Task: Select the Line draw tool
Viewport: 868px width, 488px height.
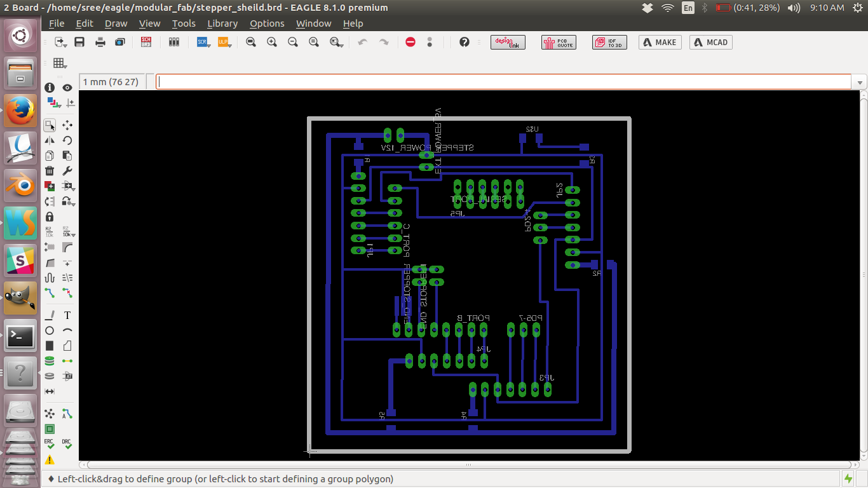Action: tap(50, 315)
